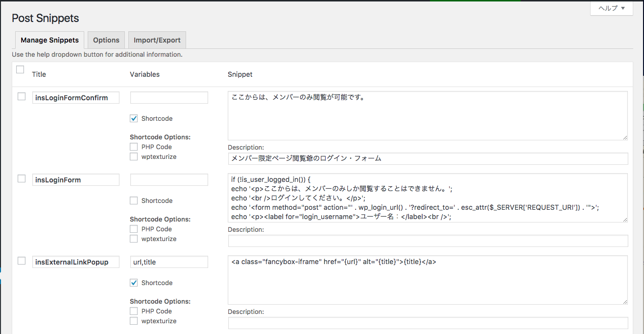Click the help dropdown hint text
This screenshot has width=644, height=334.
coord(97,54)
